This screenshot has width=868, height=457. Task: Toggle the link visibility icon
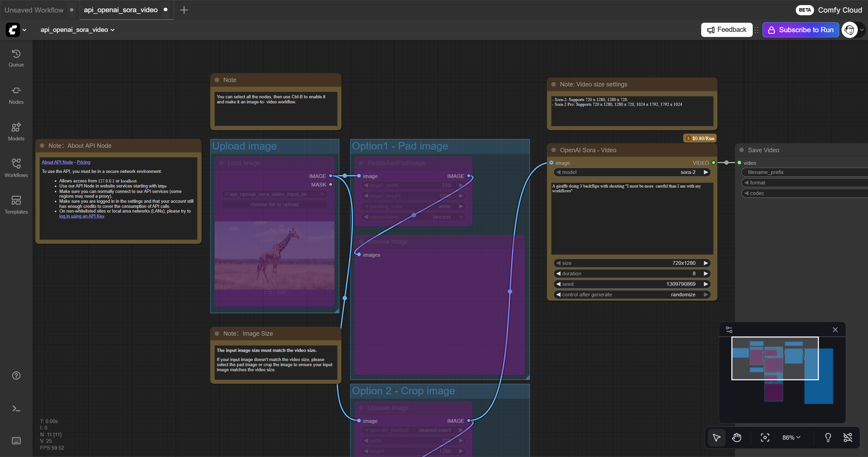pos(847,437)
